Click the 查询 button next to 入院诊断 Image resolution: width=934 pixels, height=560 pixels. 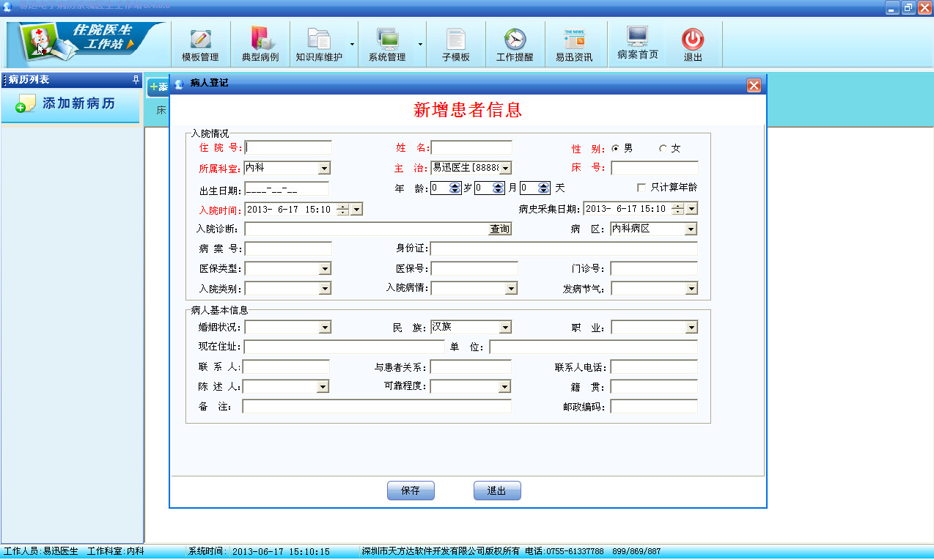tap(500, 228)
